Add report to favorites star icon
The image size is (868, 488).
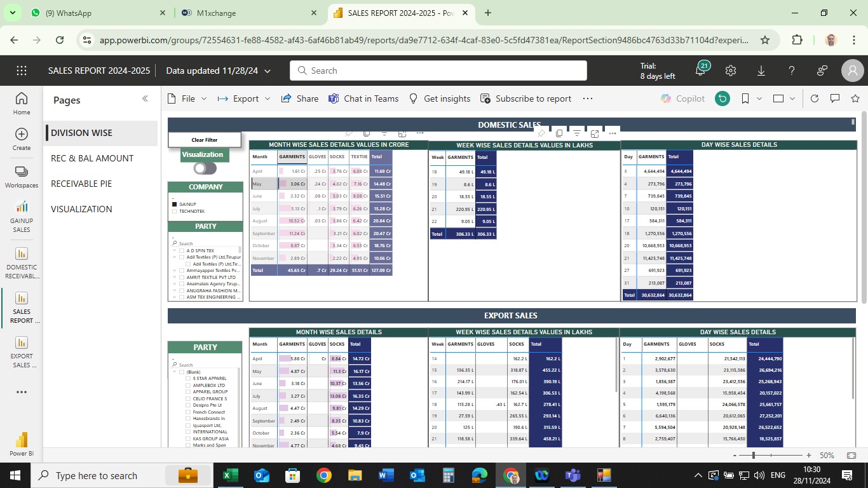tap(855, 98)
